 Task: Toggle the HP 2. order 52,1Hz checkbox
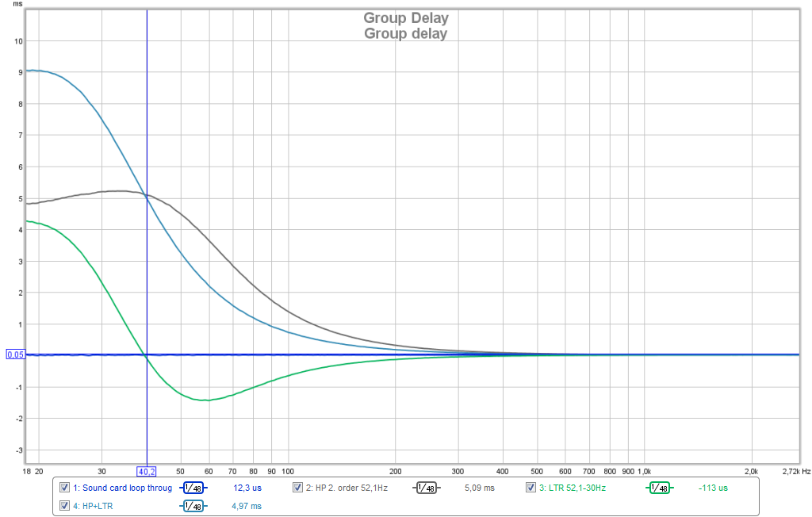click(x=297, y=488)
